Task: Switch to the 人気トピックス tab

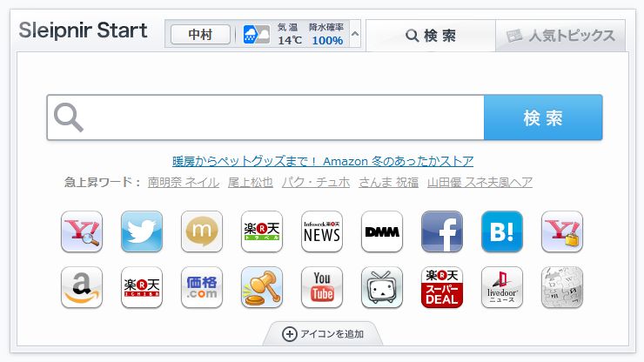Action: 560,36
